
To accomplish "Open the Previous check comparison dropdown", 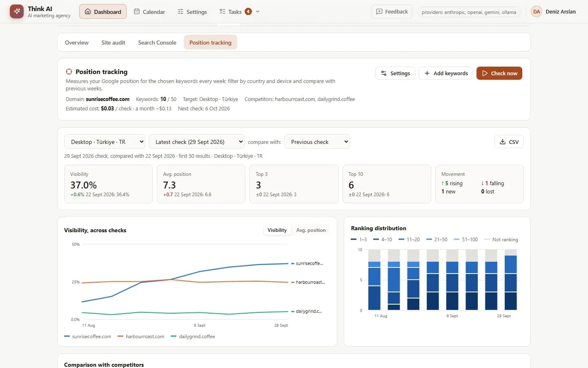I will tap(317, 142).
